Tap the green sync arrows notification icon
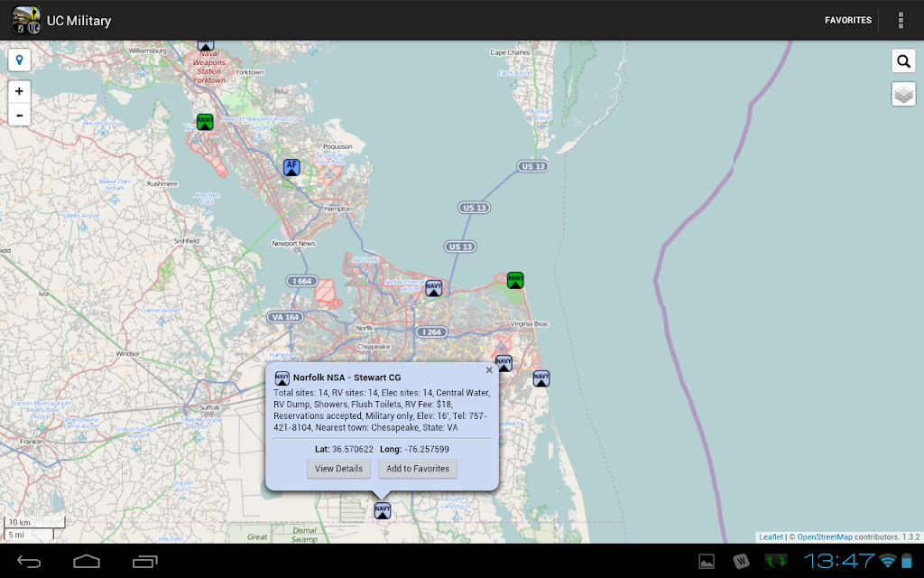Viewport: 924px width, 578px height. click(x=775, y=562)
